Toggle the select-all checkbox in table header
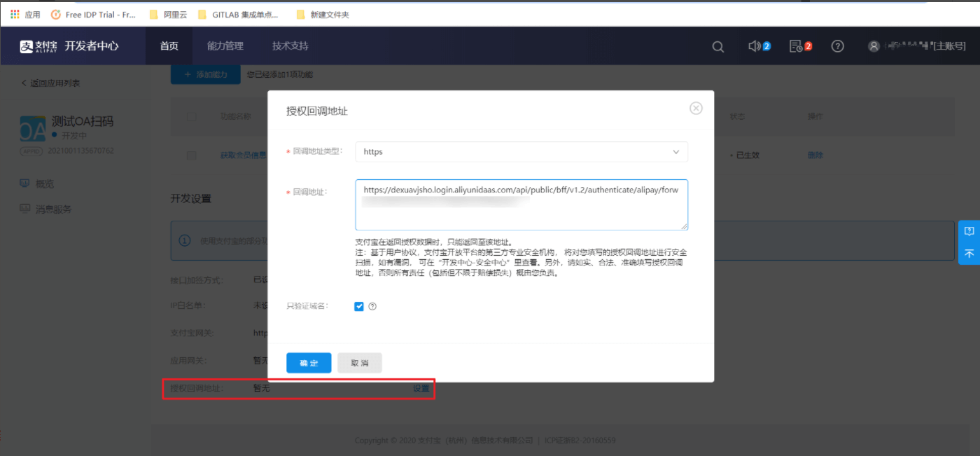 191,116
